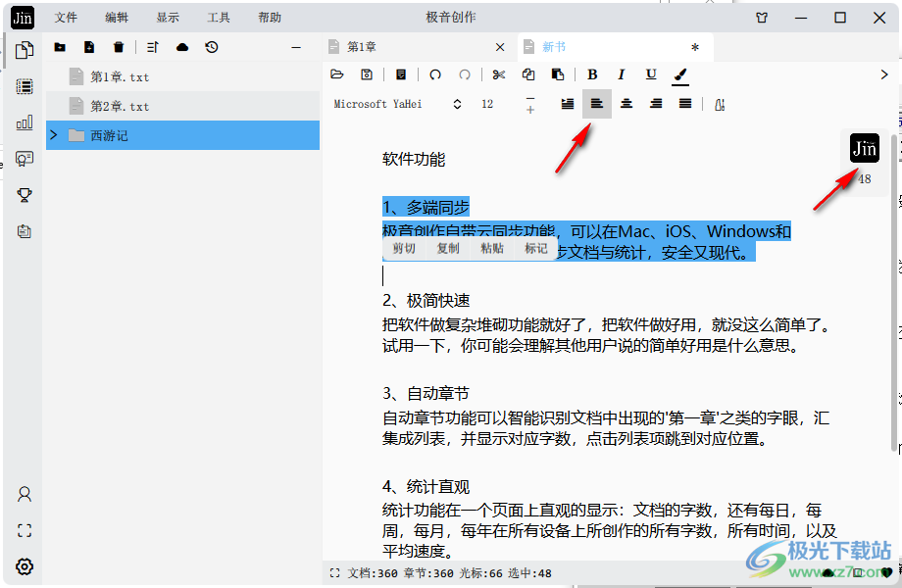Image resolution: width=902 pixels, height=588 pixels.
Task: Toggle italic formatting
Action: 622,74
